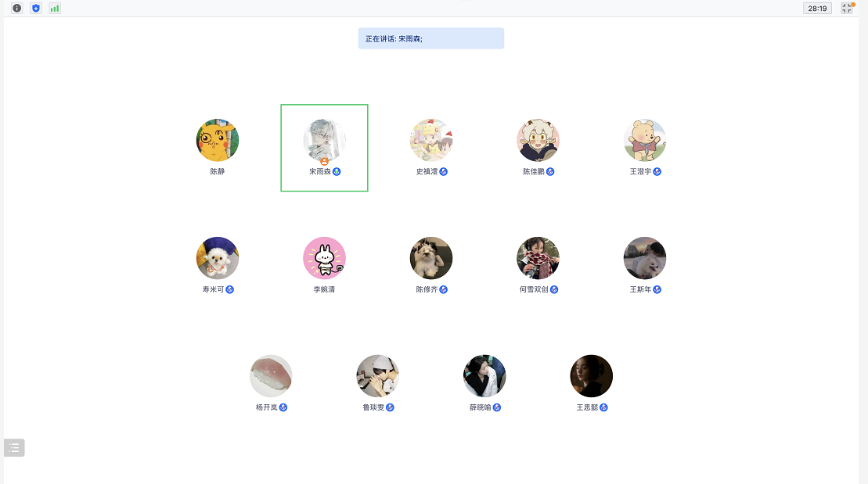Screen dimensions: 868x484
Task: Click the orange host badge on 宋雨森
Action: (324, 162)
